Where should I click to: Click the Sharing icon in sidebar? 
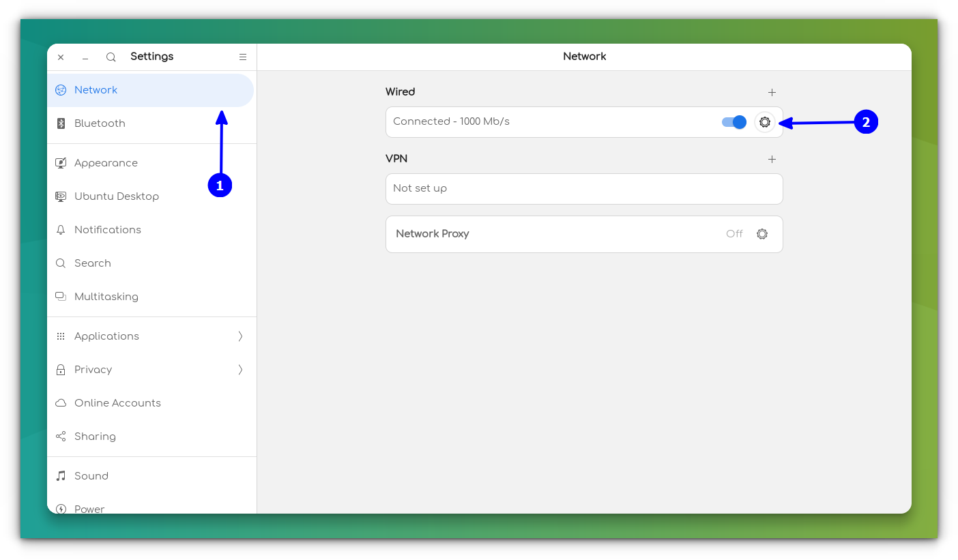[x=61, y=437]
